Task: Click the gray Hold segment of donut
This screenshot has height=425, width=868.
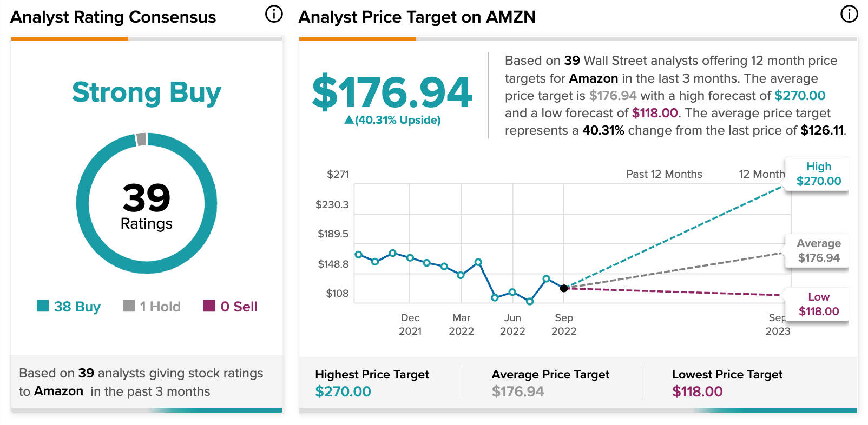Action: pos(141,140)
